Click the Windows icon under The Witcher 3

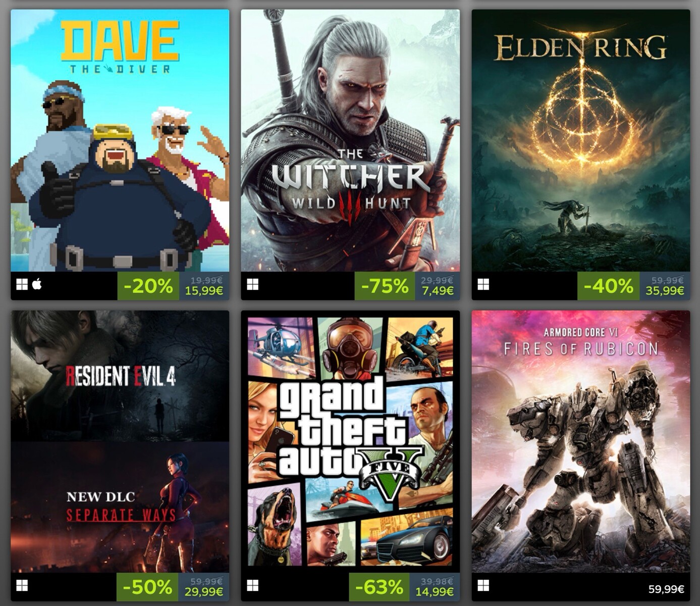click(252, 285)
